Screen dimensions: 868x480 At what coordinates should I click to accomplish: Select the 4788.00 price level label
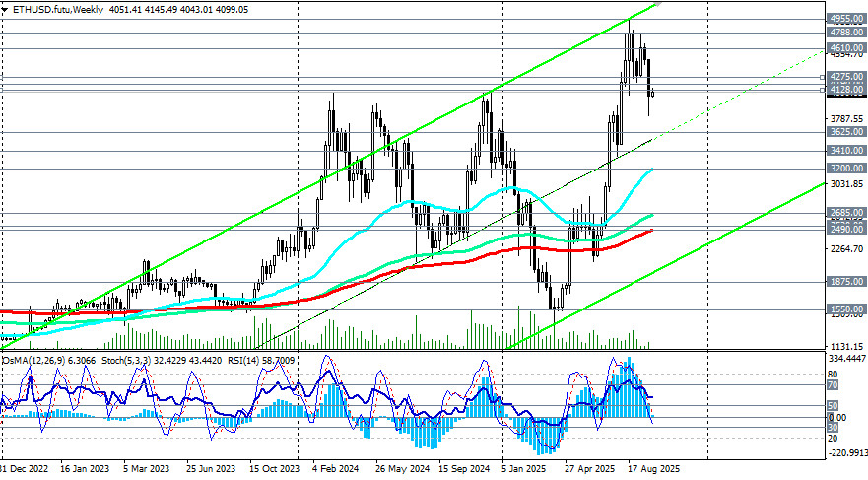click(x=846, y=32)
